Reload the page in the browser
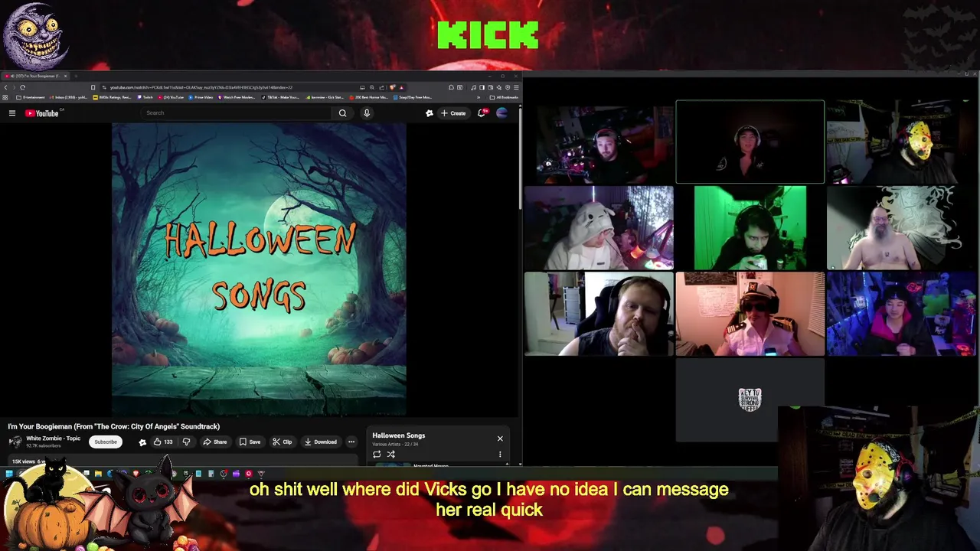 pyautogui.click(x=22, y=87)
